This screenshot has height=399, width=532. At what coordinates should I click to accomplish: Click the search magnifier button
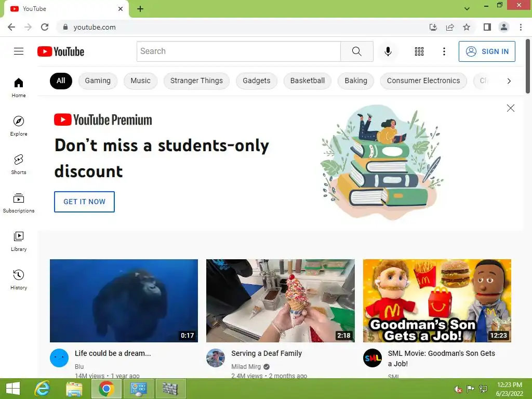pyautogui.click(x=356, y=51)
